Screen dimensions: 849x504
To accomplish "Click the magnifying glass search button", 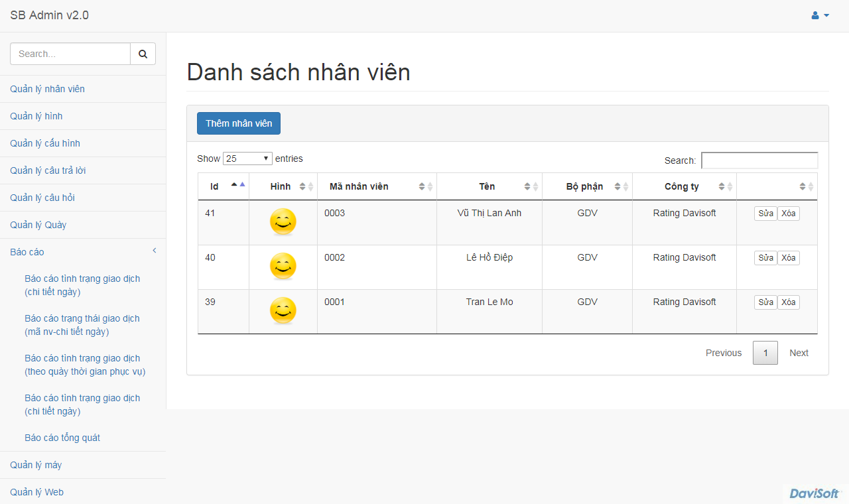I will [143, 54].
